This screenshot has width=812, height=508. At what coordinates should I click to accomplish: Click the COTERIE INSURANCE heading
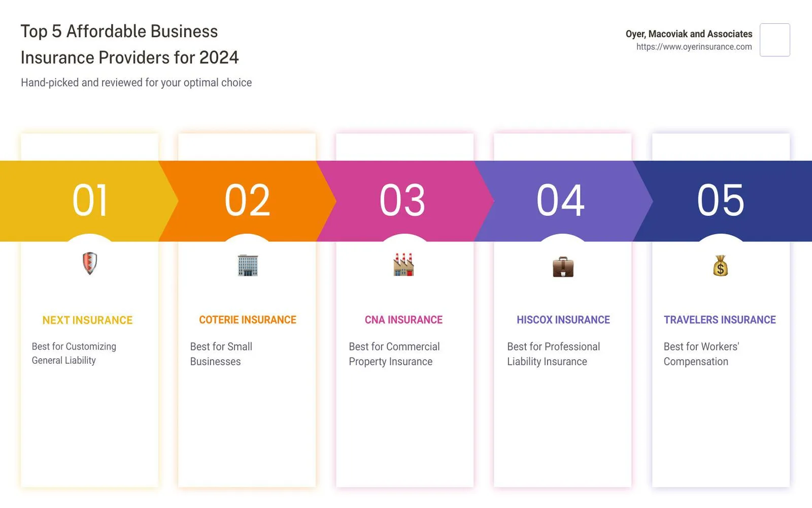[248, 320]
